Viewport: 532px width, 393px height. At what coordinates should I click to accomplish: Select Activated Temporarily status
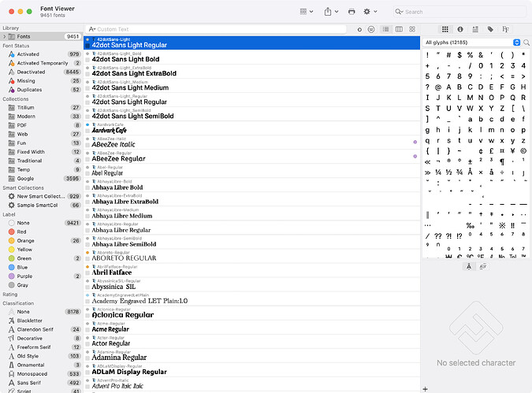pos(41,63)
